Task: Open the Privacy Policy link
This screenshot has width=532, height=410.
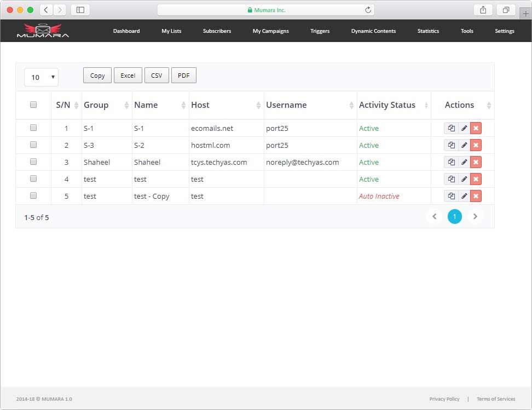Action: (x=444, y=399)
